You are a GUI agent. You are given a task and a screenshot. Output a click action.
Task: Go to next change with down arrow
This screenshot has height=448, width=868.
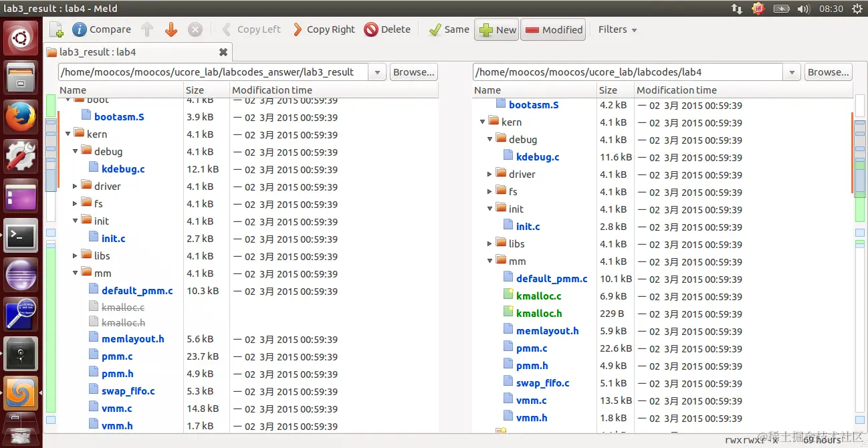point(171,29)
